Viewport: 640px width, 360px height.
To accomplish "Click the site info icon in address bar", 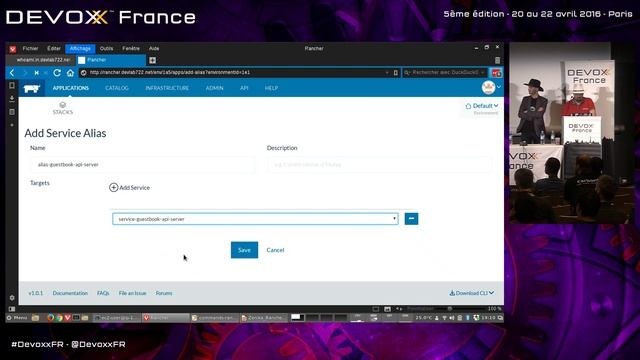I will 83,73.
